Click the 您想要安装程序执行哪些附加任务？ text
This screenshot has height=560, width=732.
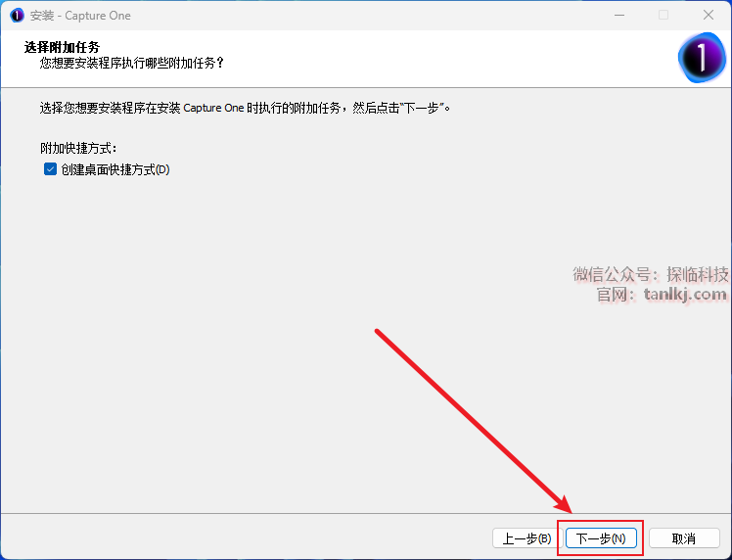click(132, 63)
